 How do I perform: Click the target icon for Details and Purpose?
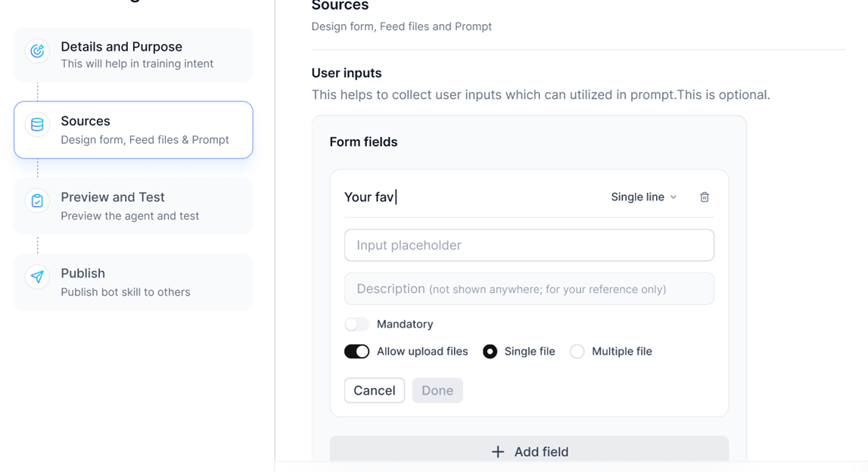(37, 51)
